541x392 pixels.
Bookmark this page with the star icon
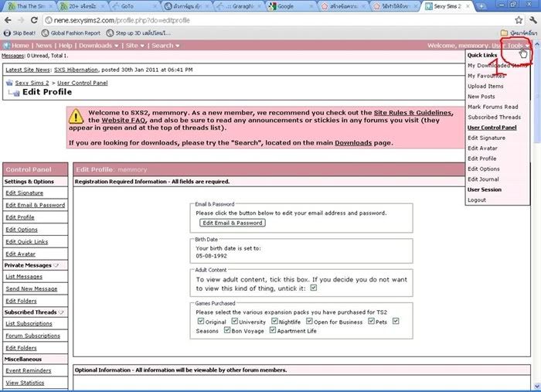[x=519, y=20]
